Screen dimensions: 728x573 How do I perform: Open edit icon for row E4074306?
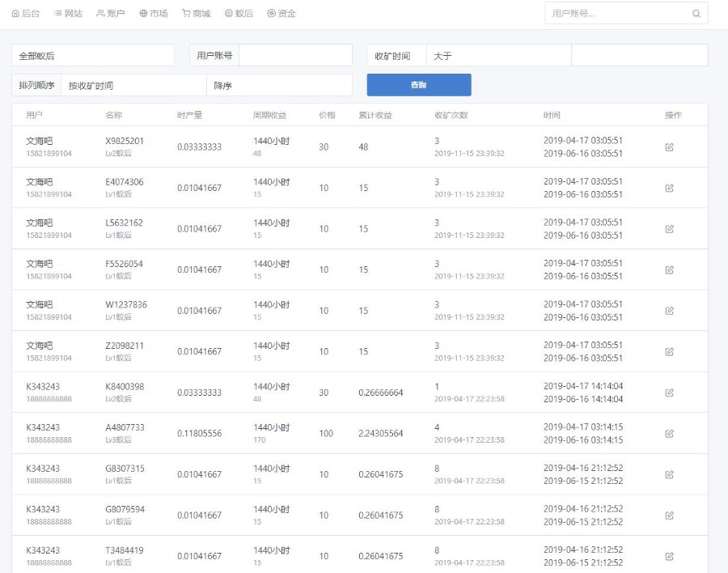[x=669, y=188]
